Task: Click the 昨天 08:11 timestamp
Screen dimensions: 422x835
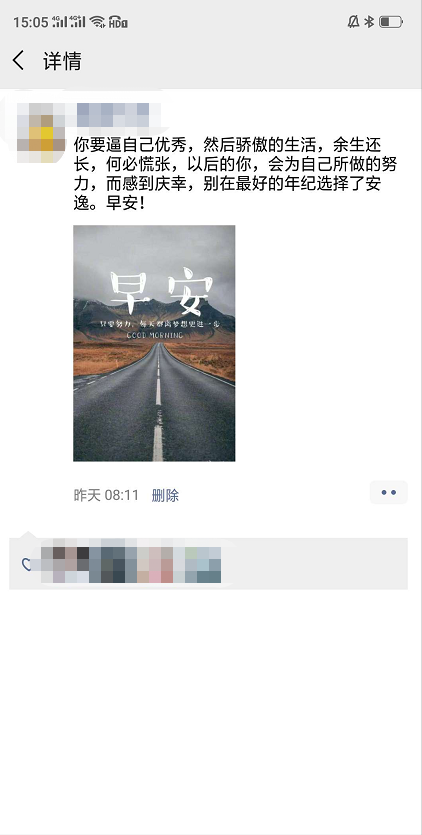Action: coord(106,495)
